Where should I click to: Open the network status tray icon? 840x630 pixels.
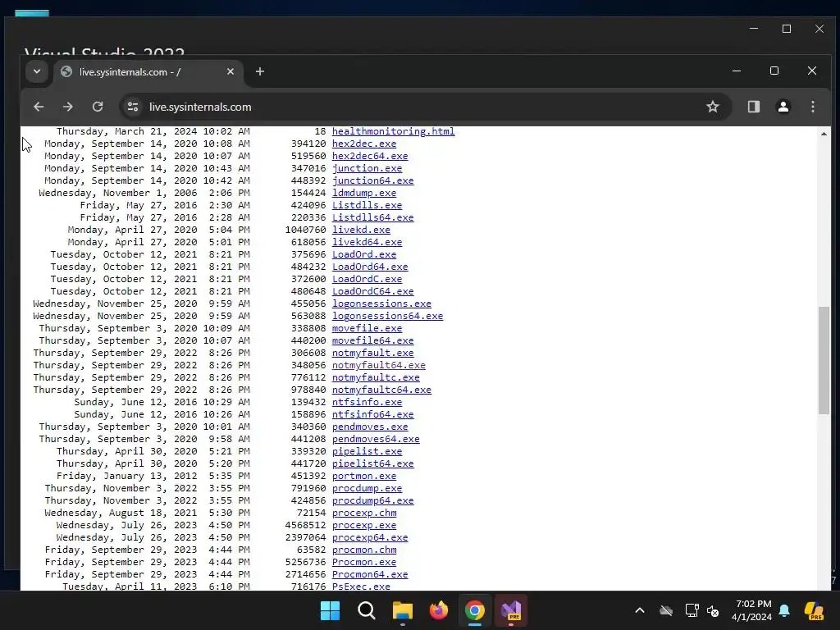[x=692, y=610]
